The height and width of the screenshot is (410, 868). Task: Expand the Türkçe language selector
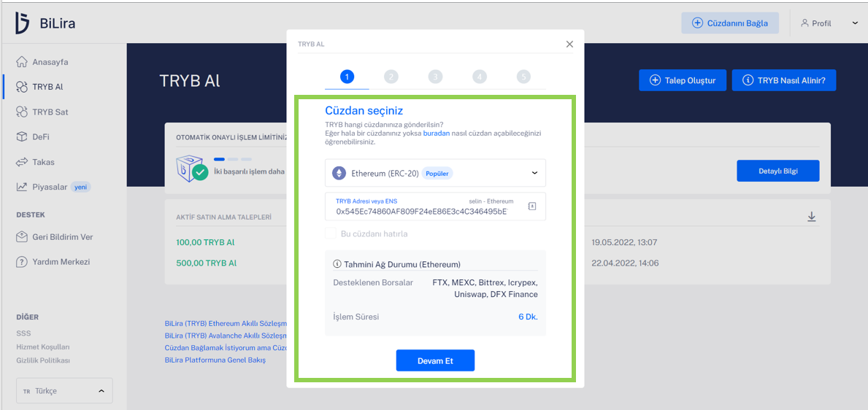click(x=64, y=390)
